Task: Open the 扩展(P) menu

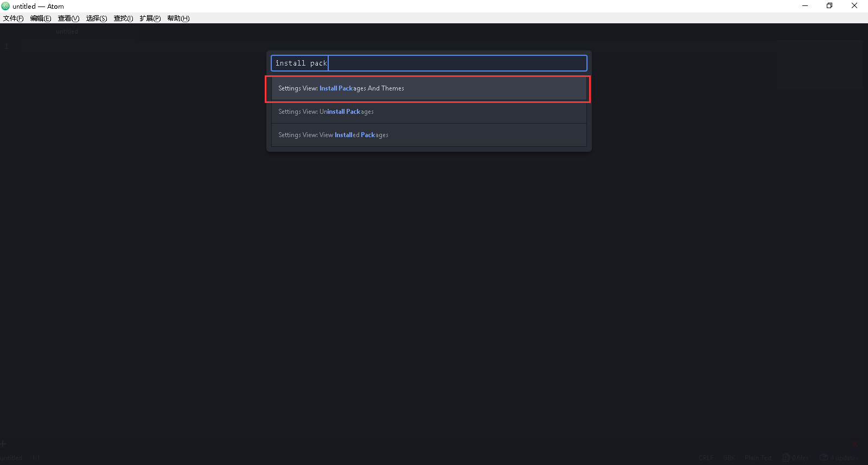Action: (x=150, y=18)
